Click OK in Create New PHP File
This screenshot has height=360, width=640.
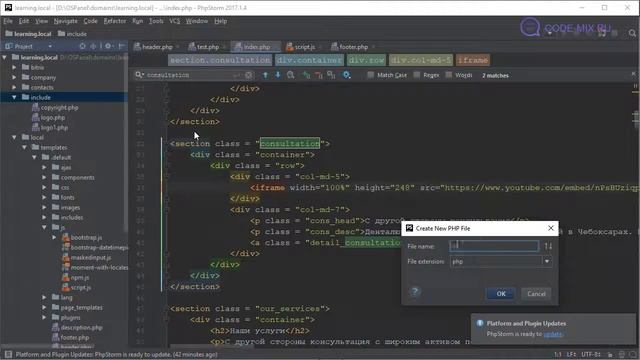click(x=500, y=293)
